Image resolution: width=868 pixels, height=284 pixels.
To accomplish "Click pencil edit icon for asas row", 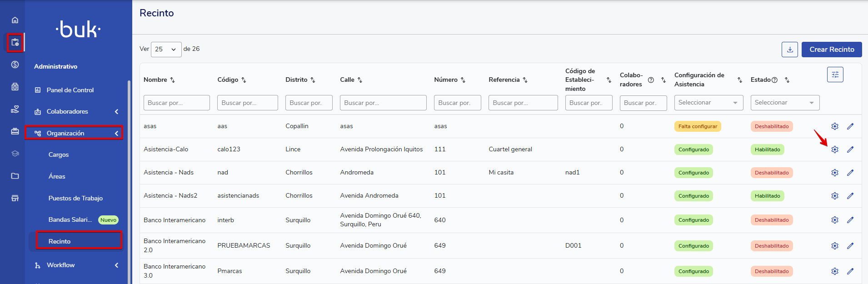I will point(850,126).
